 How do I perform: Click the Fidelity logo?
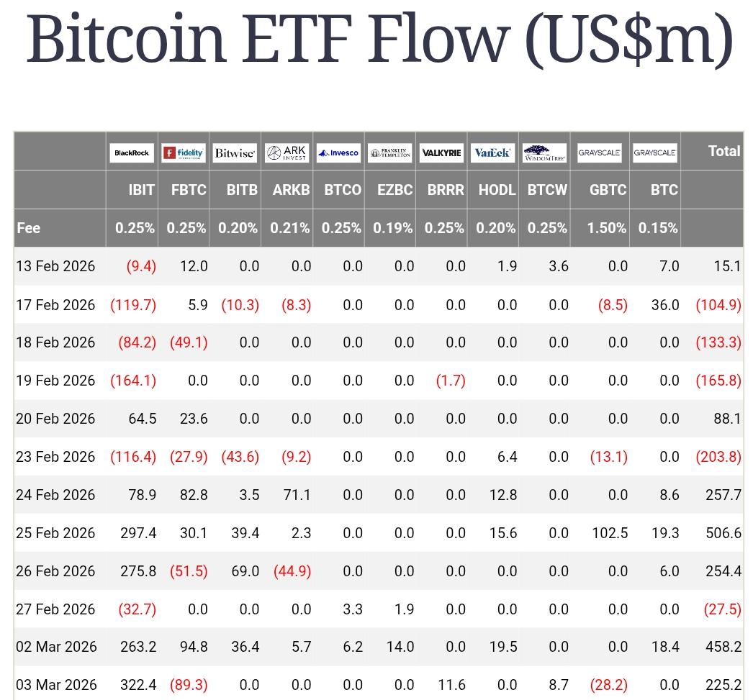(184, 153)
